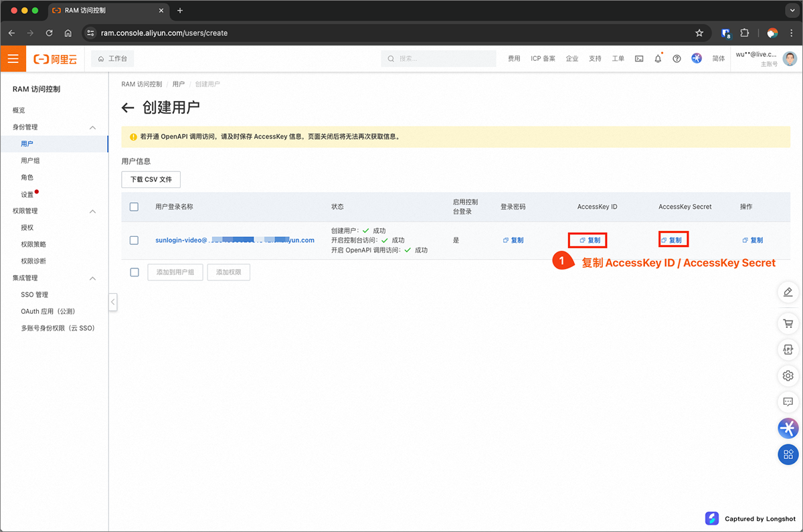
Task: Open the shopping cart floating icon
Action: click(x=788, y=324)
